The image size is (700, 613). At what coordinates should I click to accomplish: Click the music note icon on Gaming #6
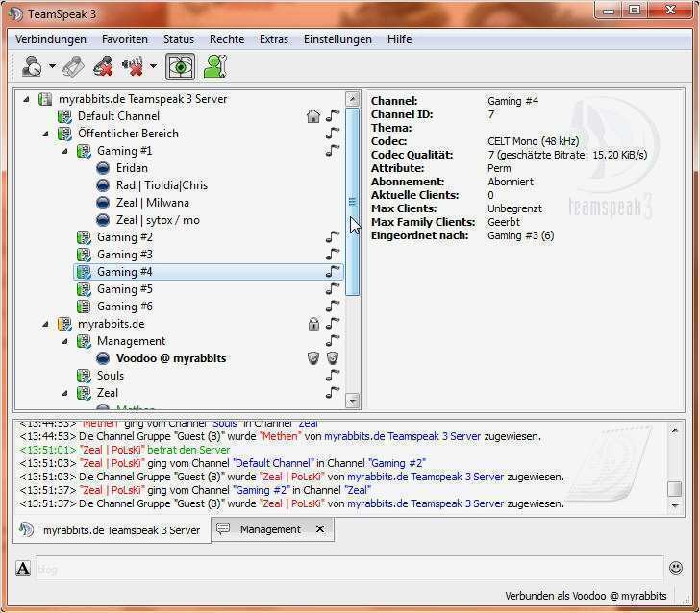coord(333,306)
